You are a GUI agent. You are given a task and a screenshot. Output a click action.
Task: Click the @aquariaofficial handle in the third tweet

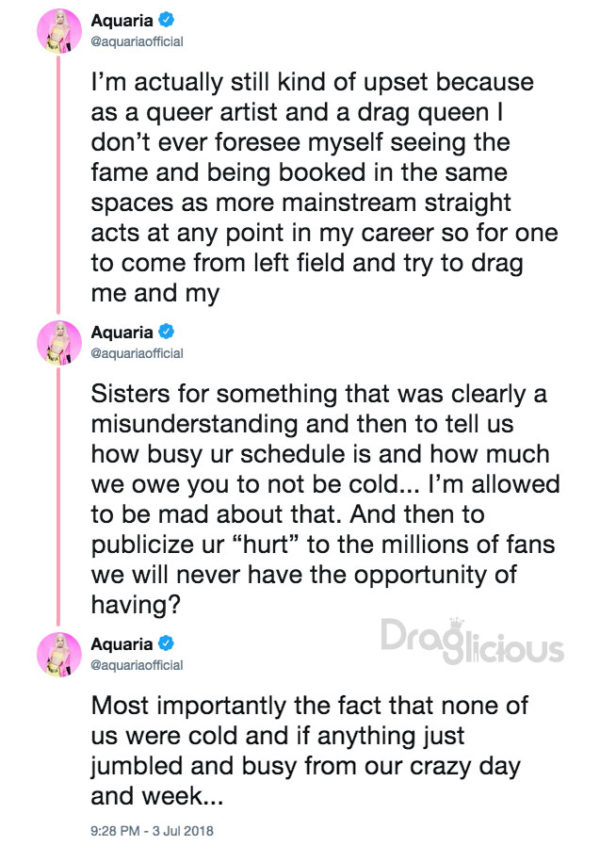137,665
